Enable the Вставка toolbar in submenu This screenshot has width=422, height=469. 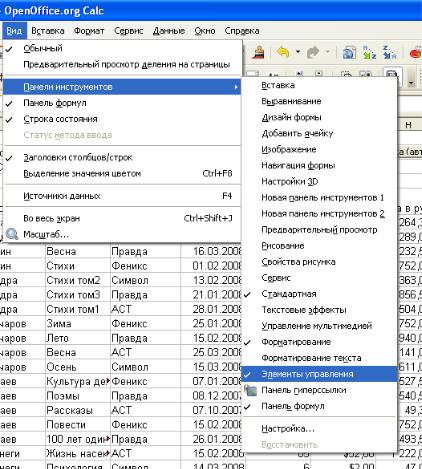(319, 85)
